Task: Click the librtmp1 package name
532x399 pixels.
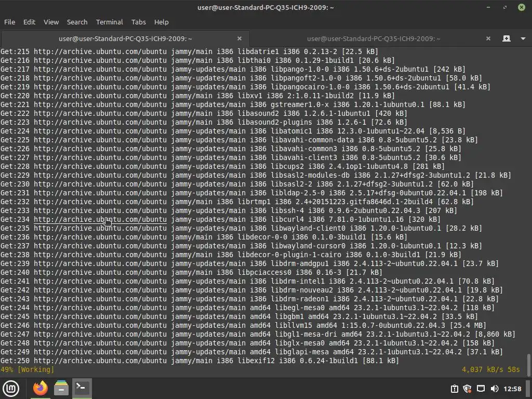Action: click(254, 202)
